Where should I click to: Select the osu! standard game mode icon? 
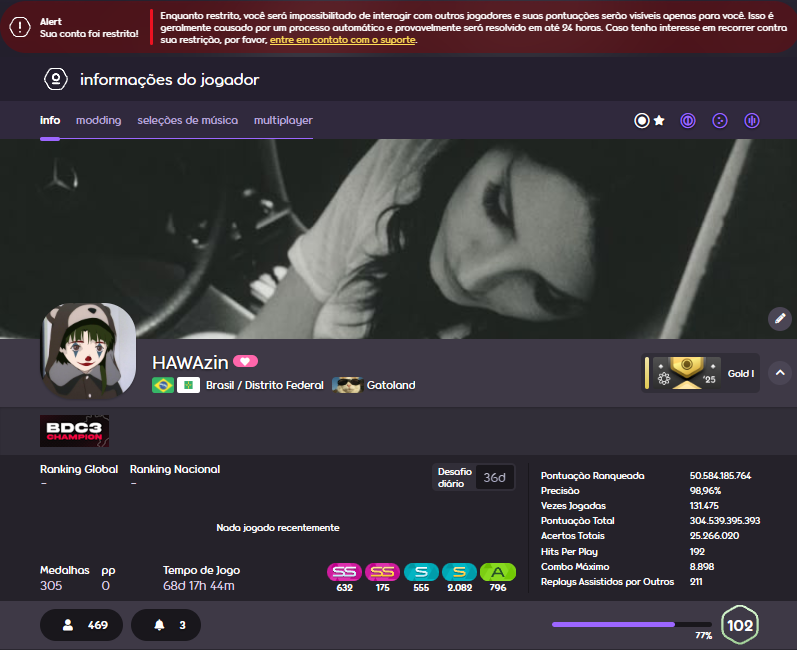coord(642,120)
